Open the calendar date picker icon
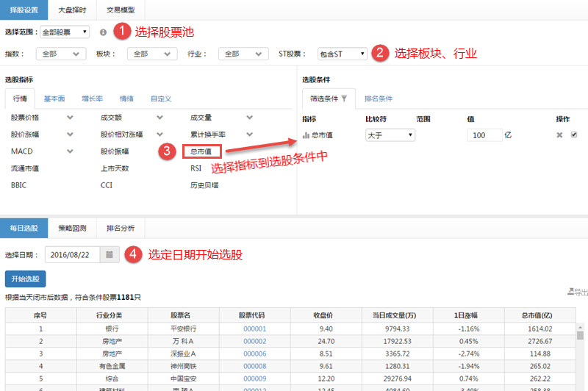The image size is (588, 391). 110,255
